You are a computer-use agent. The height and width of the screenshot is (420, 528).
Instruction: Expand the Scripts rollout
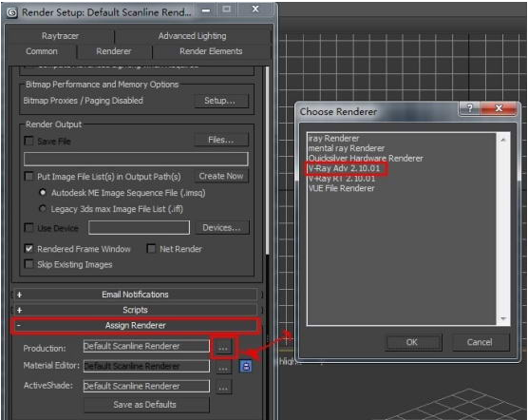(x=135, y=310)
